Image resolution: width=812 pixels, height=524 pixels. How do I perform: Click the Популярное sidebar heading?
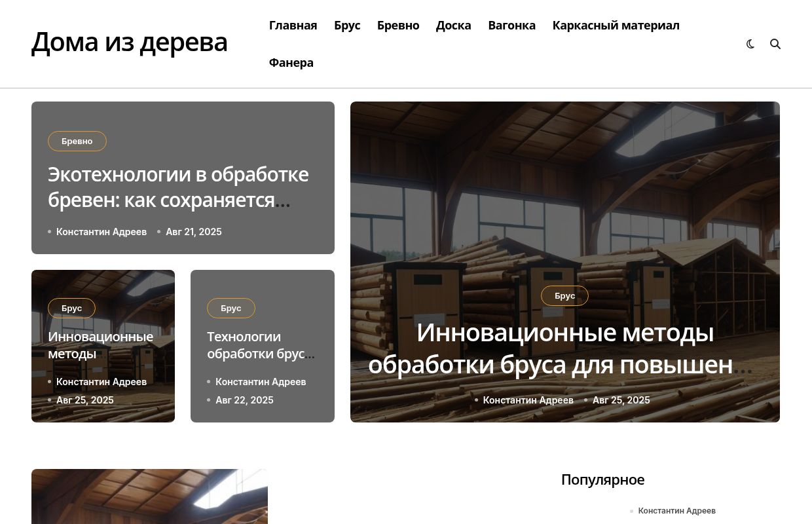pos(602,479)
